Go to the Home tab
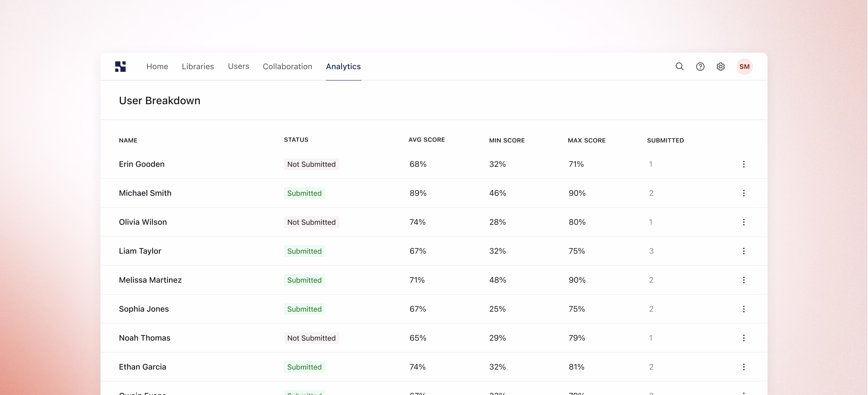 tap(157, 66)
